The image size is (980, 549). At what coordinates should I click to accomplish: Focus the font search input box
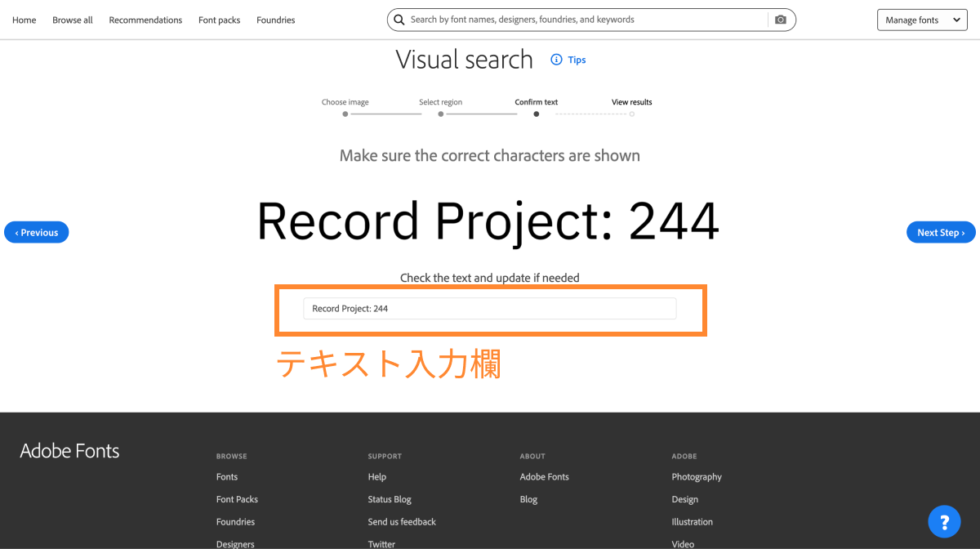(x=584, y=20)
